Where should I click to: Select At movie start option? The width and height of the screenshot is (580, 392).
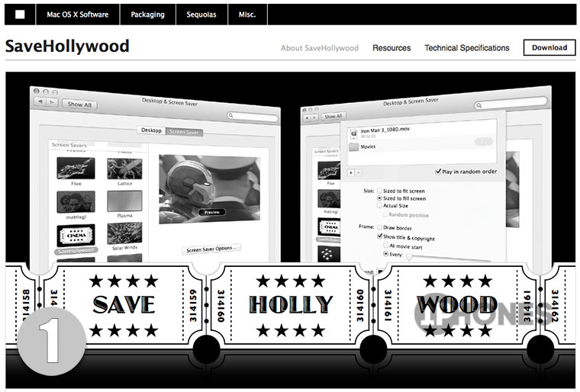pos(386,245)
